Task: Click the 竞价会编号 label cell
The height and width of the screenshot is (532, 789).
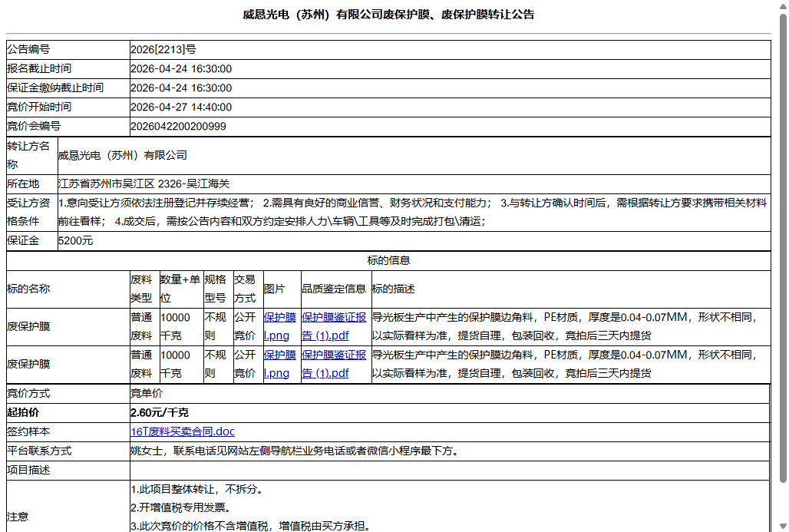Action: 68,127
